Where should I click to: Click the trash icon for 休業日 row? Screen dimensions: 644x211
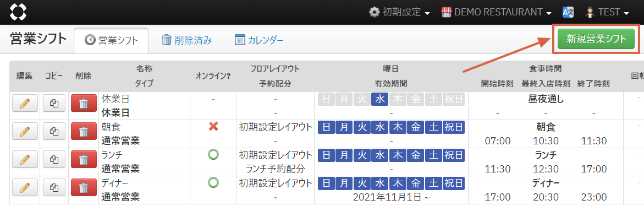(x=84, y=103)
